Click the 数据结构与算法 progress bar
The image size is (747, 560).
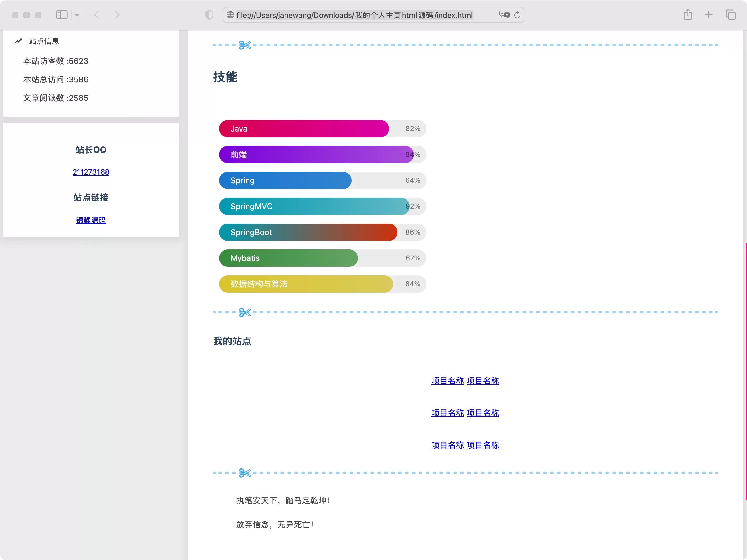(x=323, y=284)
